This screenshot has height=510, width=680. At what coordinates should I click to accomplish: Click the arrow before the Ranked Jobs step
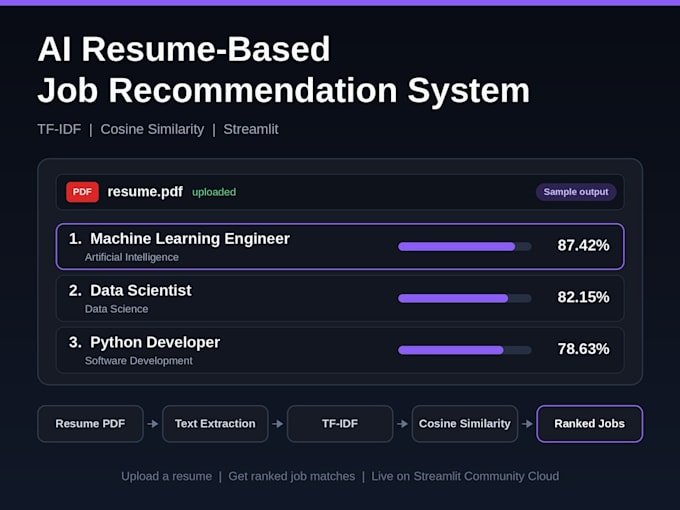[x=527, y=424]
